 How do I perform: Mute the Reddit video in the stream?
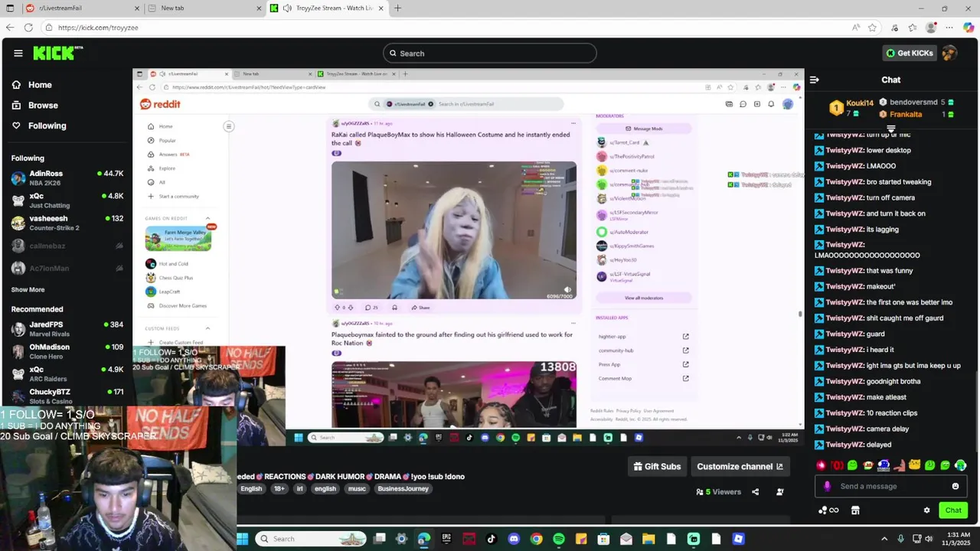point(567,290)
